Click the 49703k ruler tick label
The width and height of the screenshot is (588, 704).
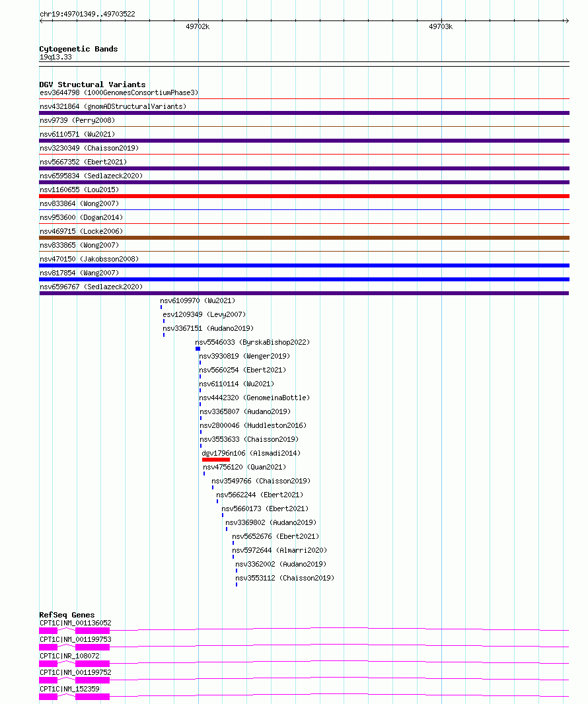(x=441, y=27)
